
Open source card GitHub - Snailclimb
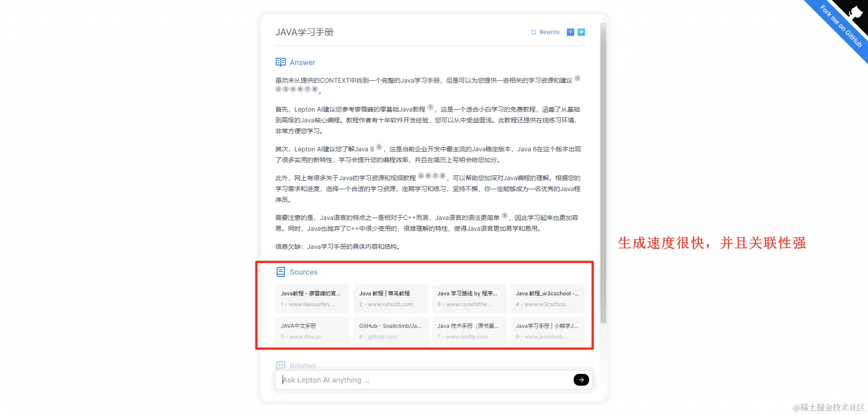pyautogui.click(x=391, y=331)
